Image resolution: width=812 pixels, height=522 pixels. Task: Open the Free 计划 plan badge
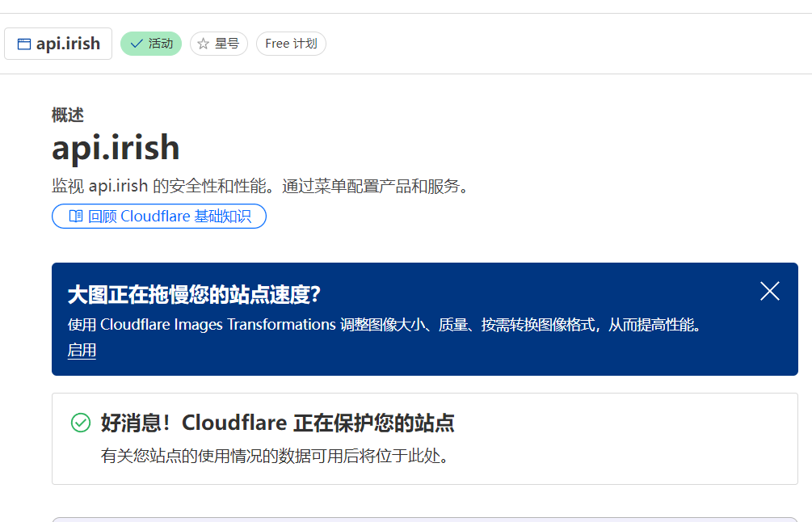point(291,44)
